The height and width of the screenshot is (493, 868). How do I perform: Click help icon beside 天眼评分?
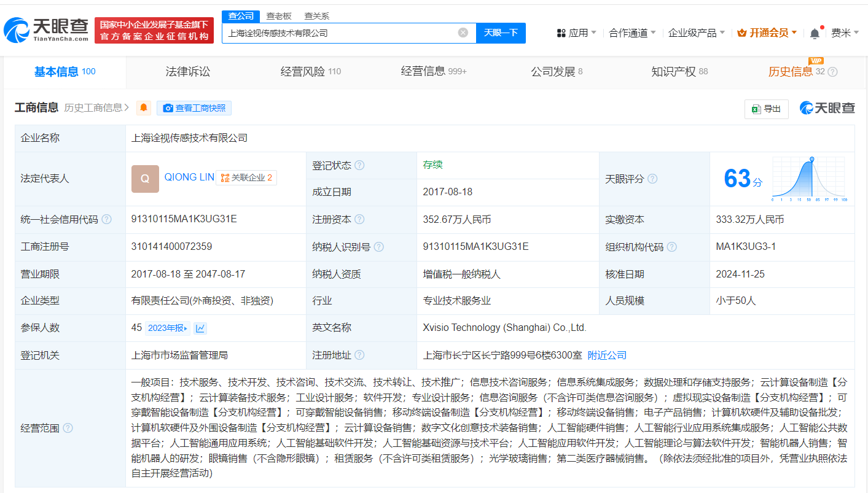click(x=652, y=179)
